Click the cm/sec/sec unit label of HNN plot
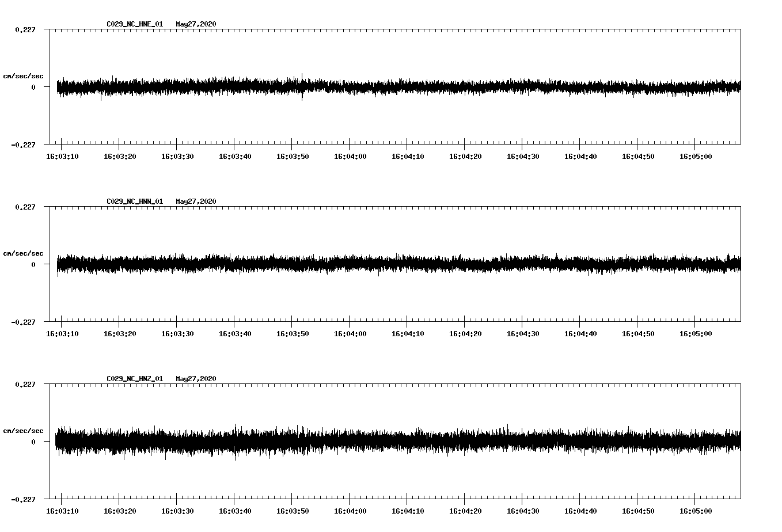 pos(23,253)
